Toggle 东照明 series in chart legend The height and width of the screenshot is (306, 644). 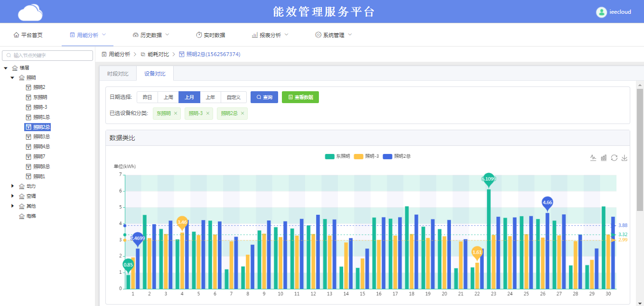337,156
